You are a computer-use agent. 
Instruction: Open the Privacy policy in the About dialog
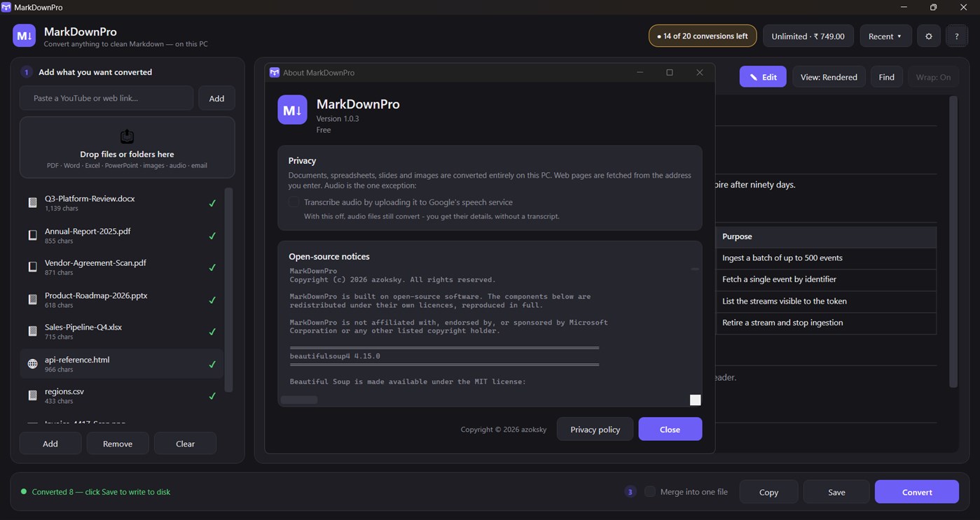pos(595,429)
